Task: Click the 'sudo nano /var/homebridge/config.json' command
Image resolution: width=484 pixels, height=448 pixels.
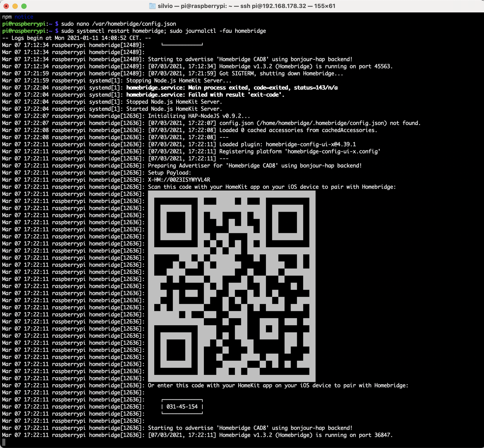Action: (x=118, y=24)
